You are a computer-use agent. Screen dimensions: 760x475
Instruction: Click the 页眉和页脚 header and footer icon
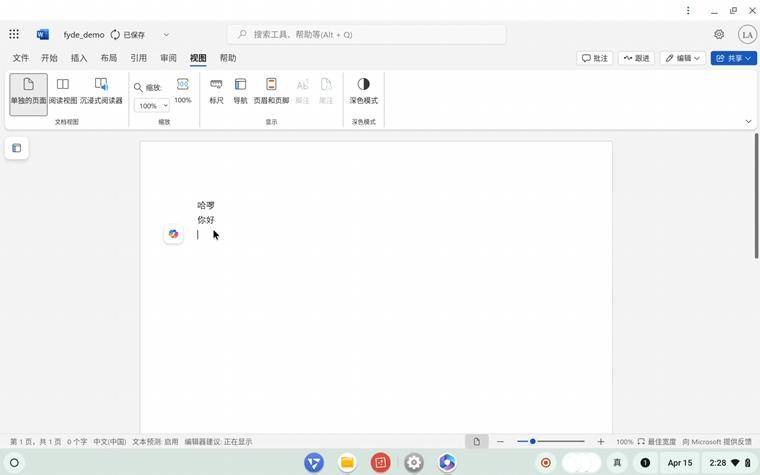click(271, 91)
